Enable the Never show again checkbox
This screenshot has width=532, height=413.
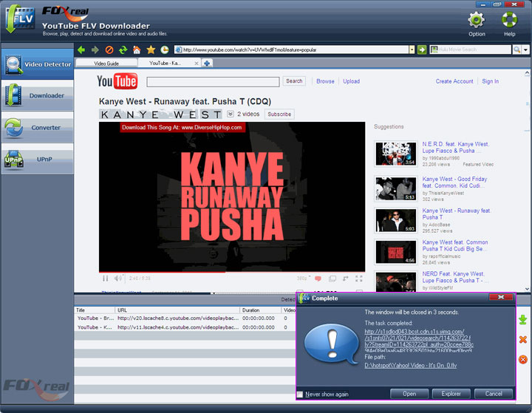[301, 395]
